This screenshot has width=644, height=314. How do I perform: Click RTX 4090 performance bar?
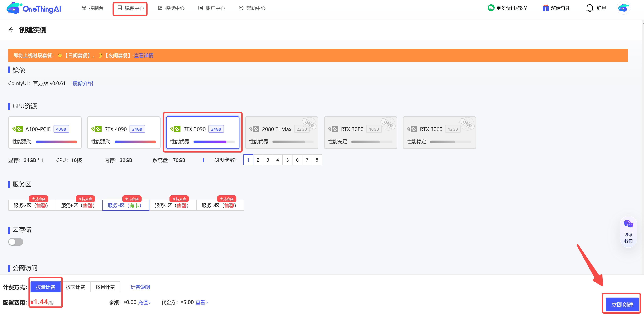tap(135, 142)
